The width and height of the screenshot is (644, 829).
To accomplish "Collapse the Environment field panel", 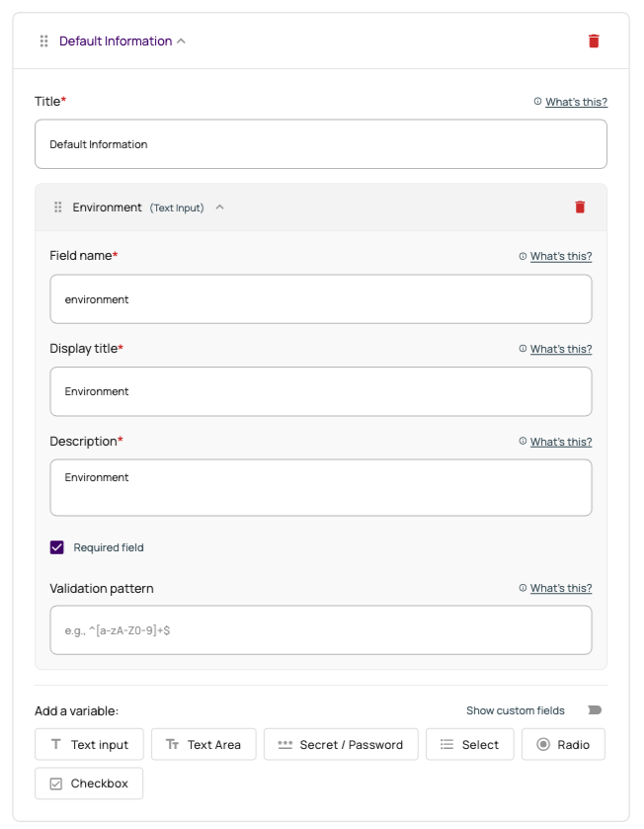I will click(219, 207).
